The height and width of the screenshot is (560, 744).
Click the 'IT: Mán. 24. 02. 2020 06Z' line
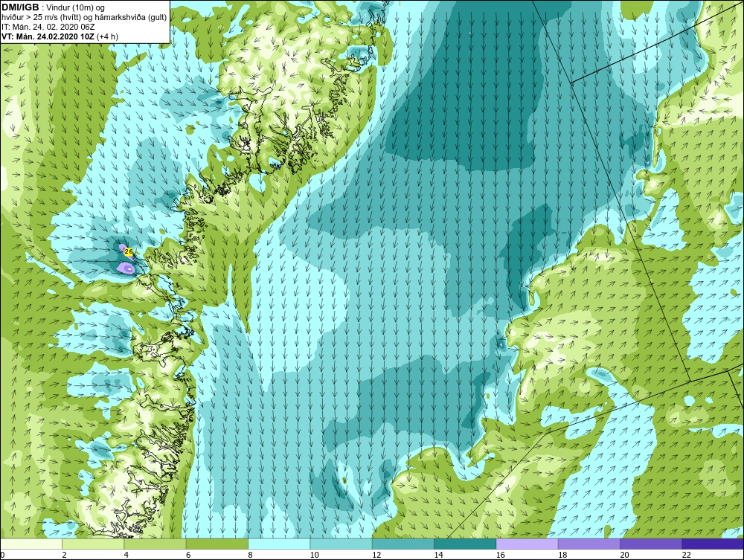click(48, 27)
